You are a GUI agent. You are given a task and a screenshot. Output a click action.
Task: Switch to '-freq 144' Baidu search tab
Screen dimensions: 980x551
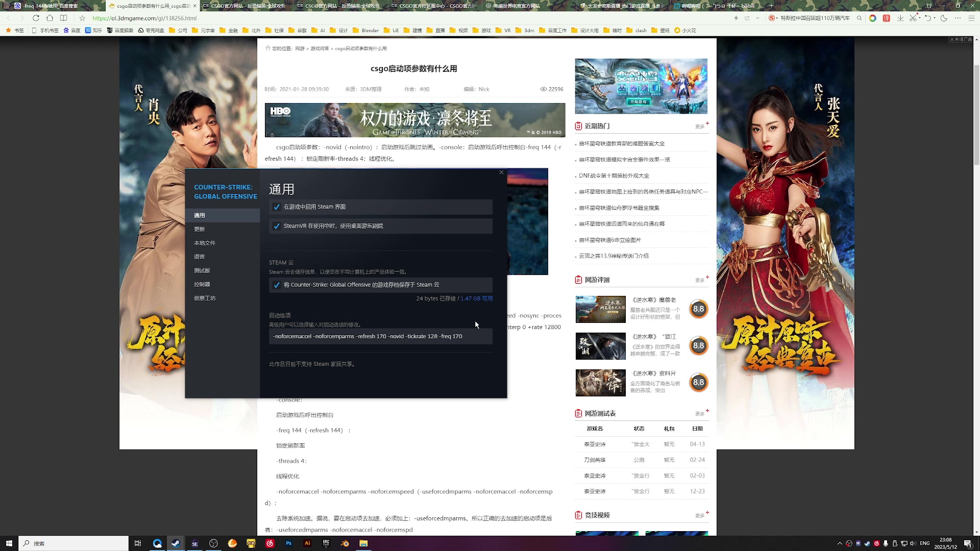tap(51, 6)
